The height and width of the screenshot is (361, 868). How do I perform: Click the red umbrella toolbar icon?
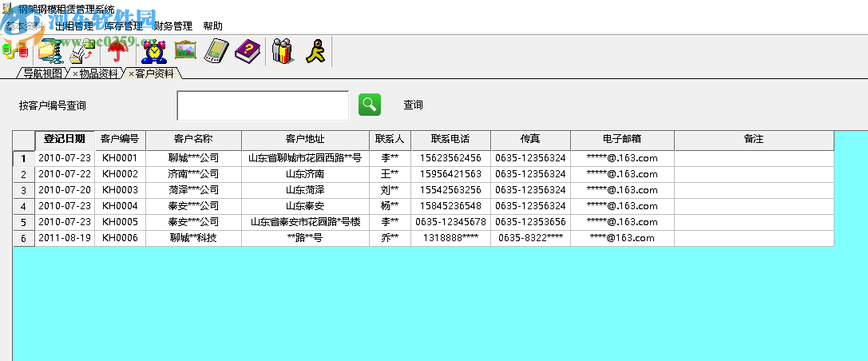117,51
